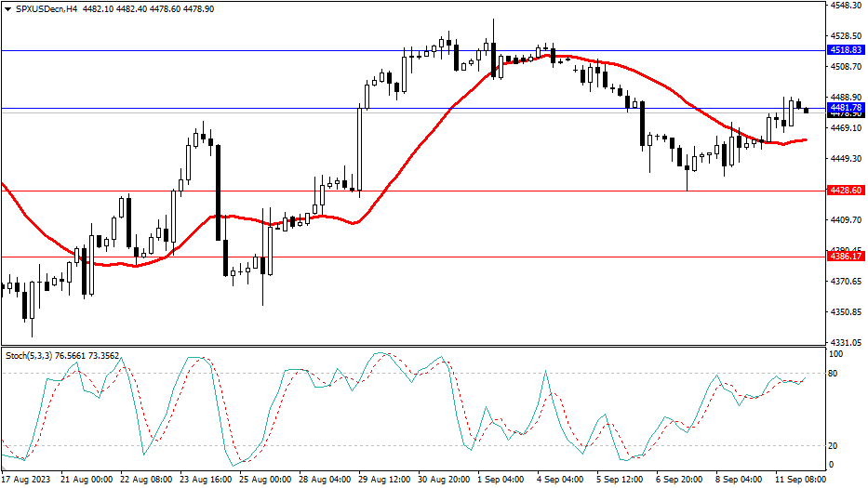Click the 4331.05 value on price scale
This screenshot has height=488, width=868.
coord(846,342)
